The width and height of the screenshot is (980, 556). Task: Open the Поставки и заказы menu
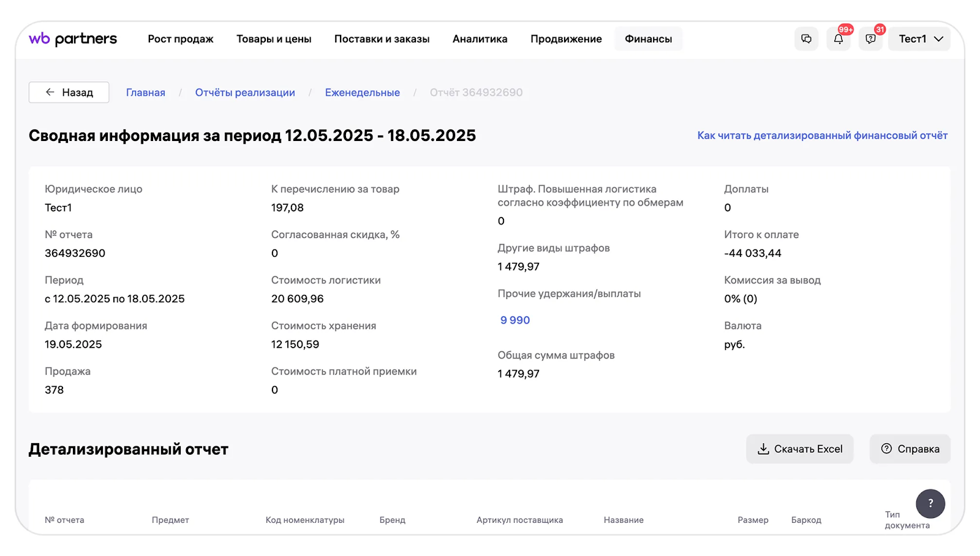click(382, 39)
